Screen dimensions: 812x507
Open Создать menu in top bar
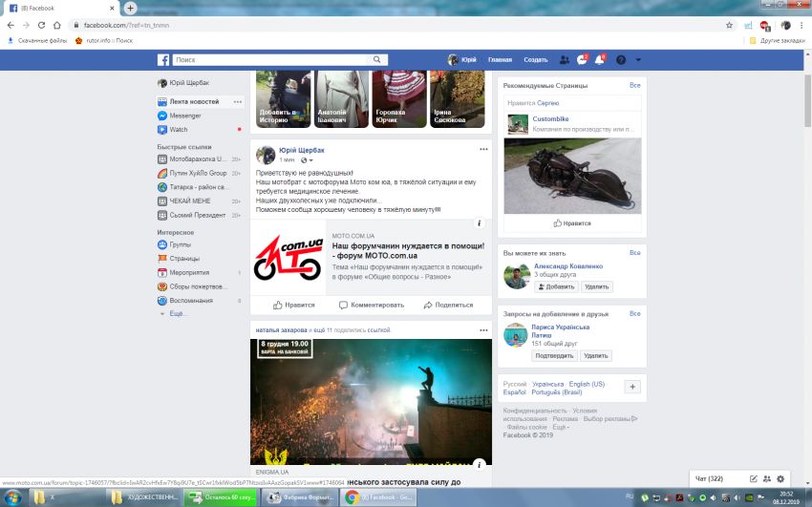tap(536, 60)
